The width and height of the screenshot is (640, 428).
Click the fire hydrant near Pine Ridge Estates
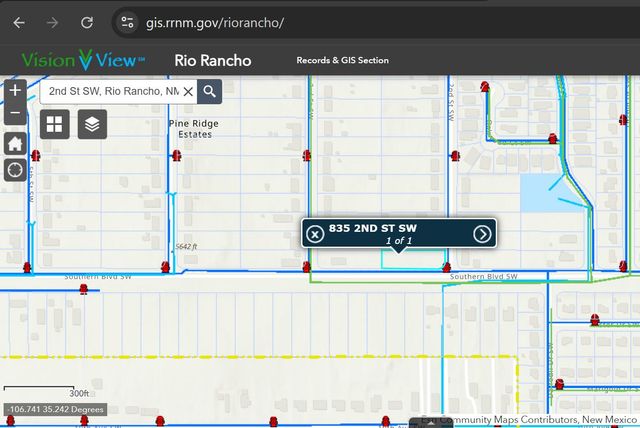pyautogui.click(x=176, y=155)
